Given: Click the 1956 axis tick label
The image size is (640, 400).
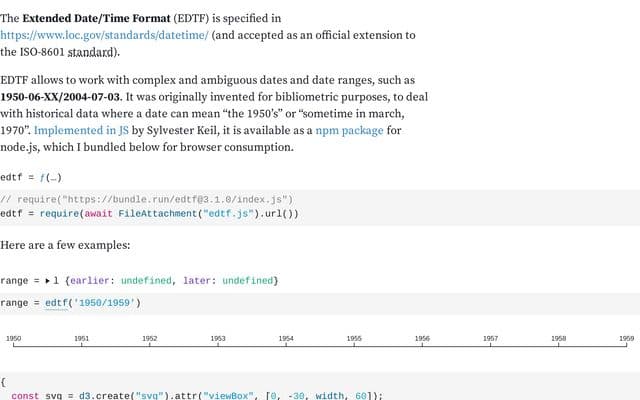Looking at the screenshot, I should pyautogui.click(x=422, y=338).
